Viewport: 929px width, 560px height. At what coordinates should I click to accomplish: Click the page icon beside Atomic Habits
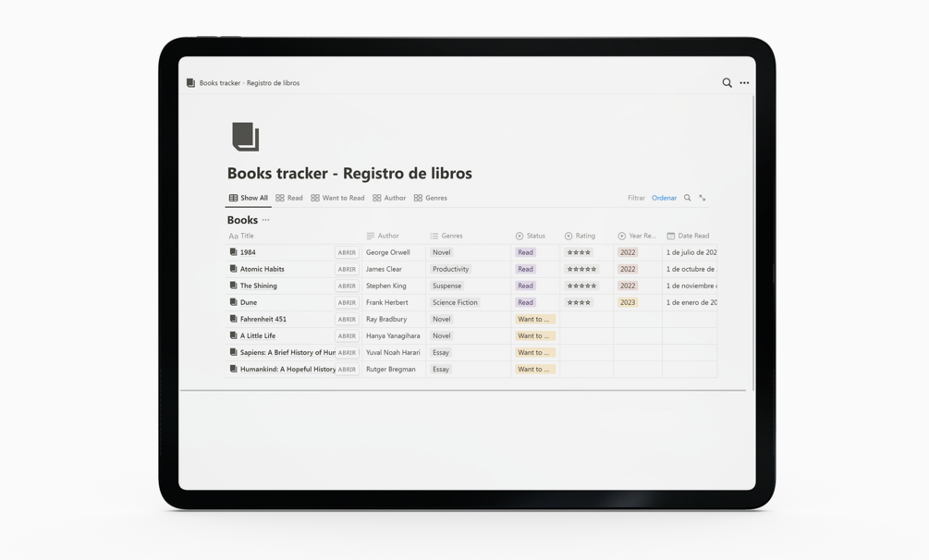coord(233,268)
